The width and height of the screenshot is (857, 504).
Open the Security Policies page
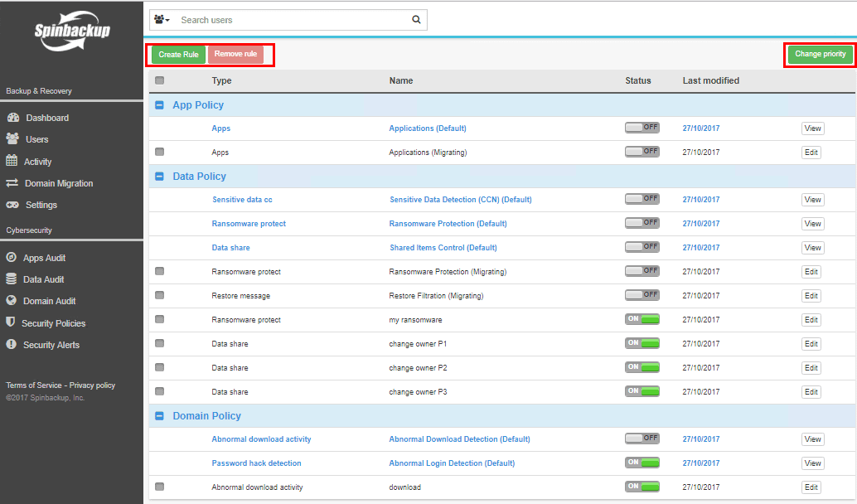[x=54, y=323]
